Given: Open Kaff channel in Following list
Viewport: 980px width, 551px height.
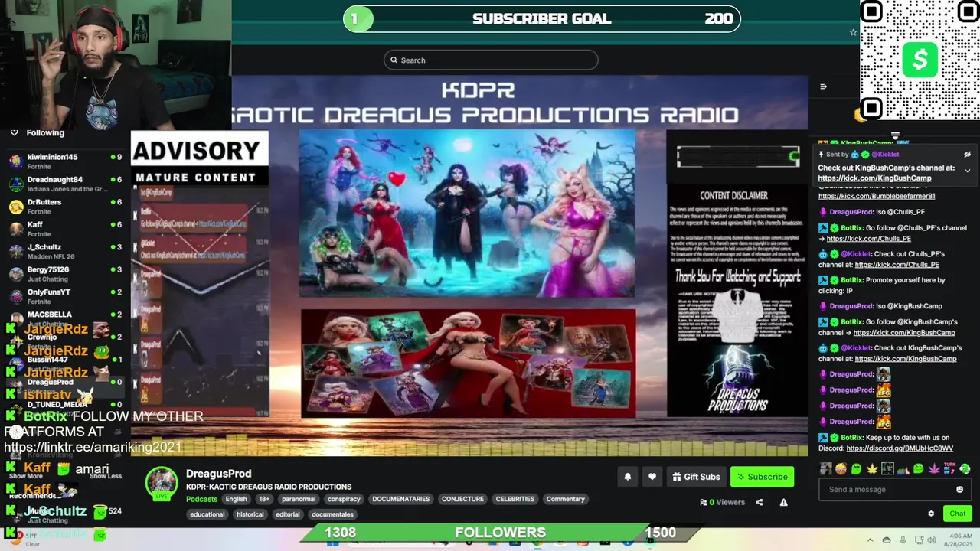Looking at the screenshot, I should pos(65,229).
